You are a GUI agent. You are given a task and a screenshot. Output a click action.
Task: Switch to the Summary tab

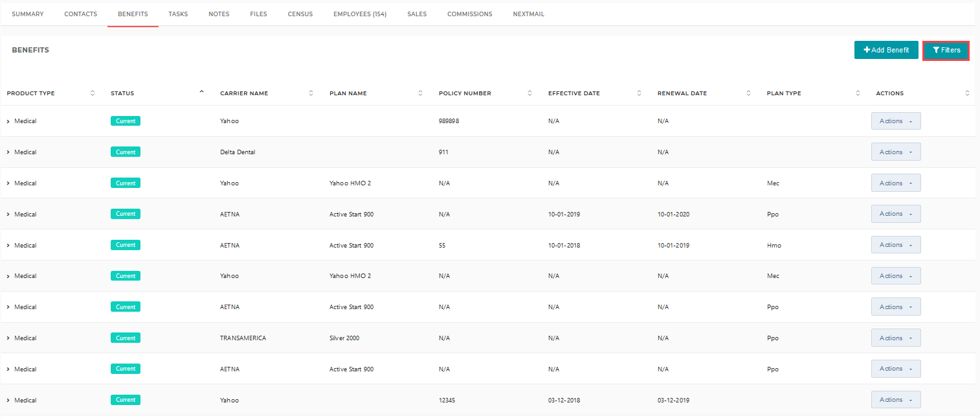28,14
